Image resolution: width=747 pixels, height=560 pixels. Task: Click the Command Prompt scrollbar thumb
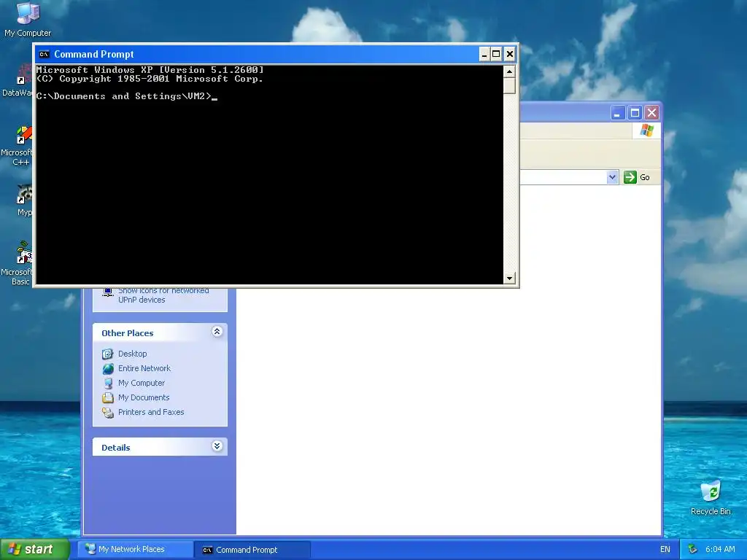click(x=509, y=86)
